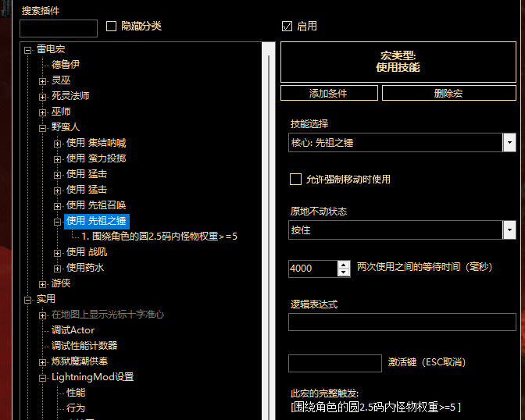This screenshot has height=420, width=525.
Task: Open the 原地不动状态 dropdown
Action: pyautogui.click(x=509, y=230)
